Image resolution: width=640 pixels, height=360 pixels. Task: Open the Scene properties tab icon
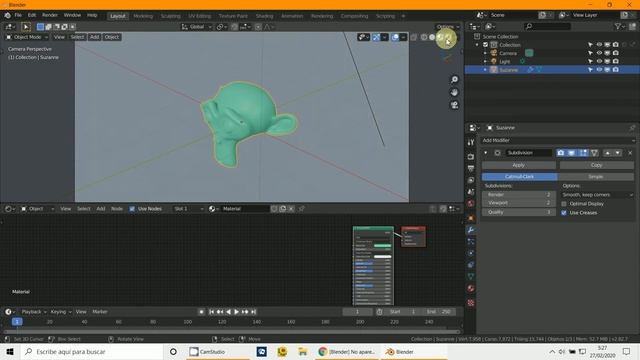pos(471,192)
